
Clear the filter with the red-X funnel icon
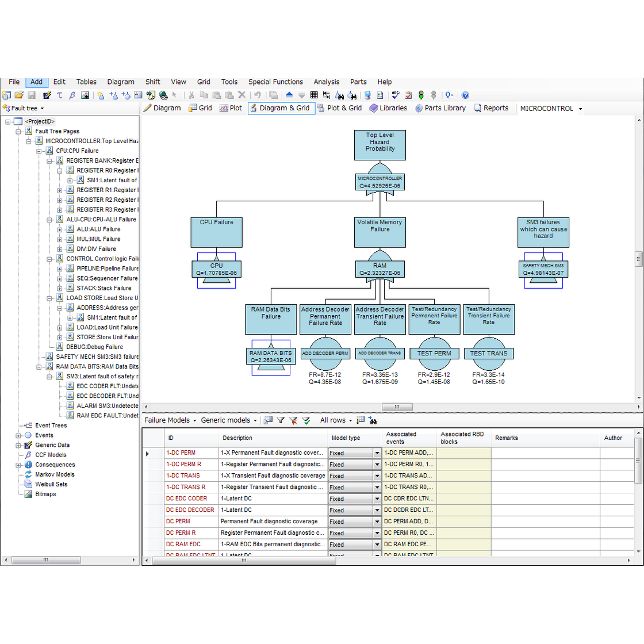pyautogui.click(x=293, y=420)
